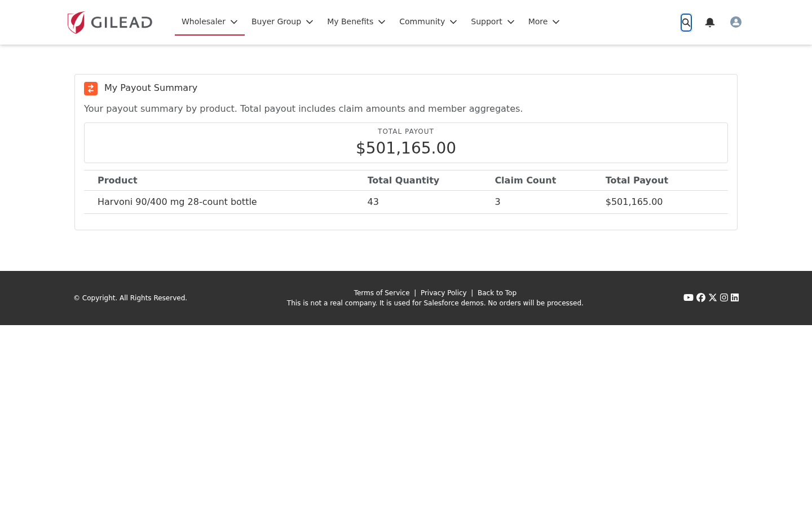Click the My Payout Summary orange icon

pos(91,89)
